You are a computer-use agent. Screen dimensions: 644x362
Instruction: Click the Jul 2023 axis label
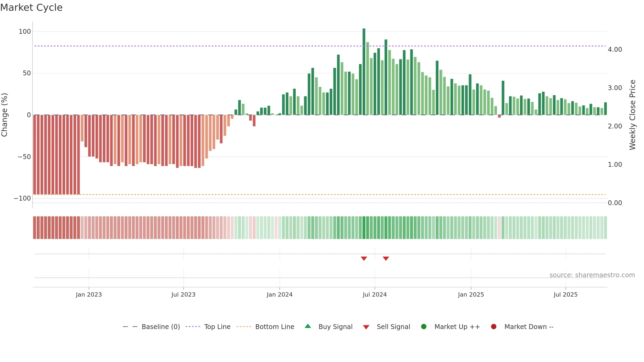point(184,295)
